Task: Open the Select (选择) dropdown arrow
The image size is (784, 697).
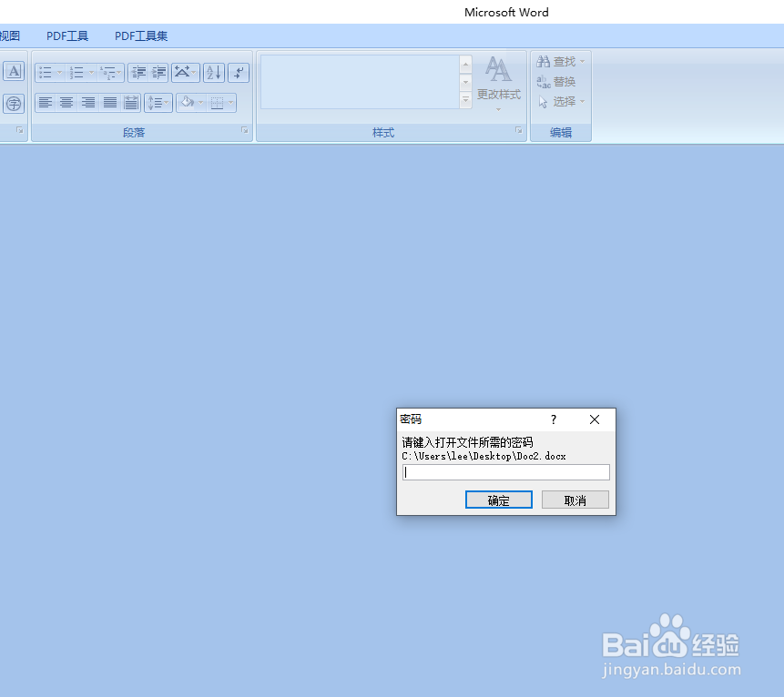Action: (583, 101)
